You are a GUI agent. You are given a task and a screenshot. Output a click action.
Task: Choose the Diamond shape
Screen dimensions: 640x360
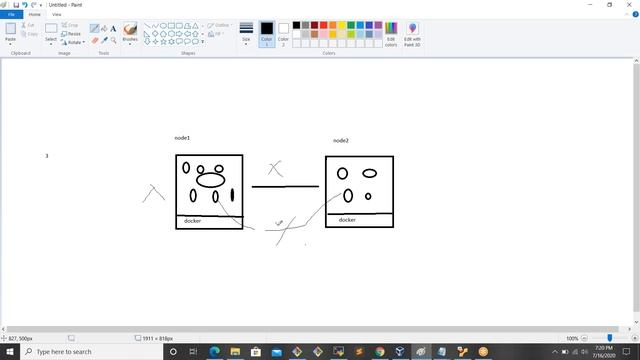click(x=155, y=33)
